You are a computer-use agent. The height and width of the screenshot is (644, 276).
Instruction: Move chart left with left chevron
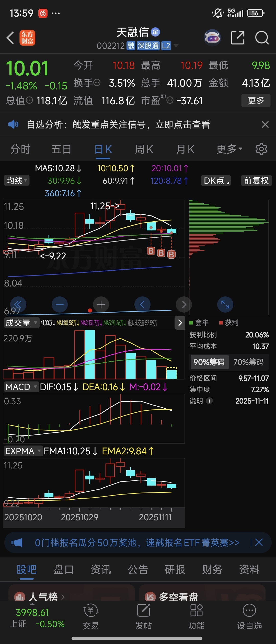pos(142,304)
